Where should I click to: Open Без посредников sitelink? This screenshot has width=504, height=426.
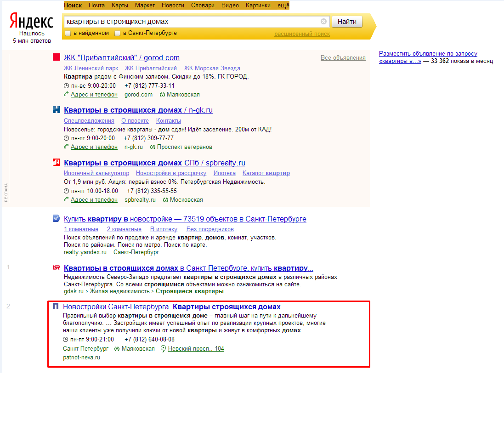[x=210, y=229]
